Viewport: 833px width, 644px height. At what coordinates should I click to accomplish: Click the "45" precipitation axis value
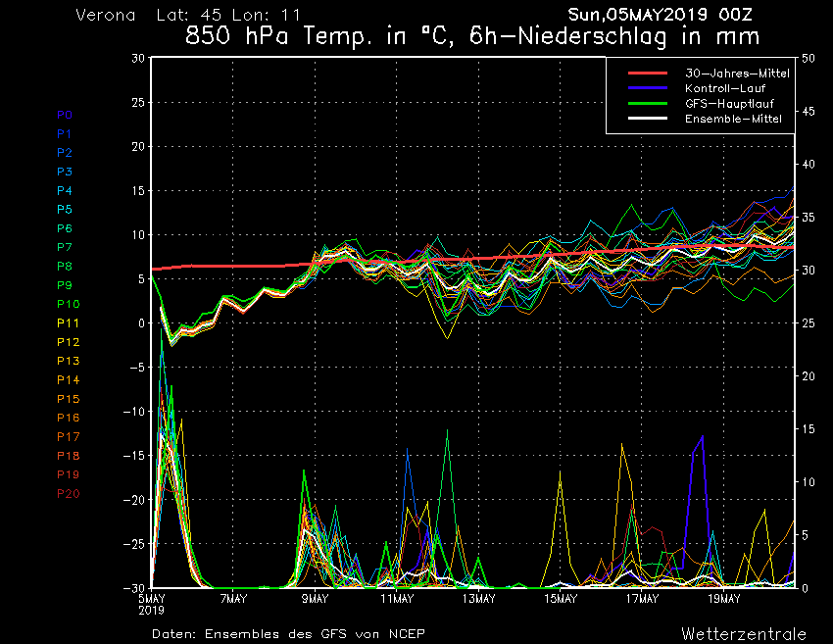tap(808, 112)
